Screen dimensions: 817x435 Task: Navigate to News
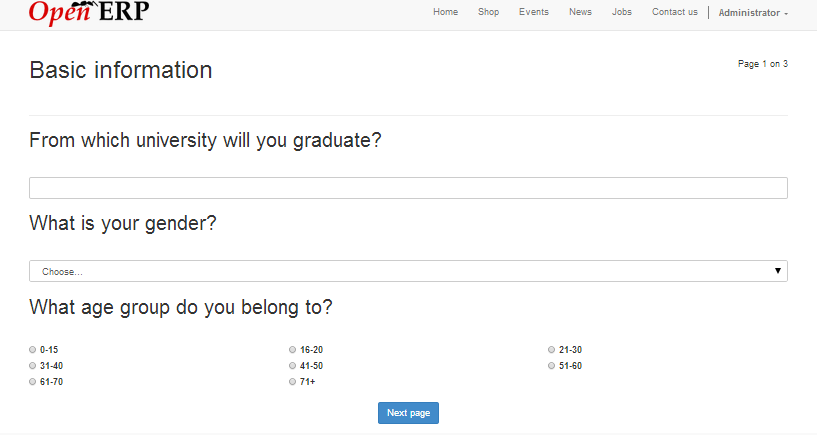click(x=580, y=12)
